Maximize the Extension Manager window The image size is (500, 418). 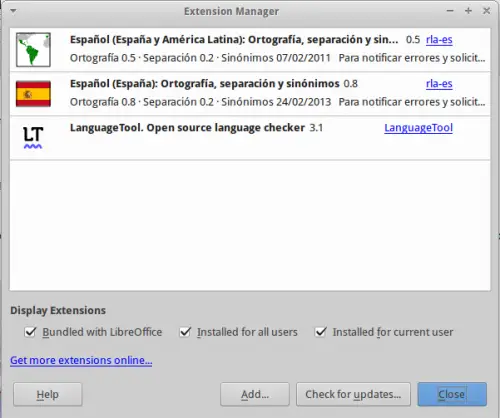[468, 11]
